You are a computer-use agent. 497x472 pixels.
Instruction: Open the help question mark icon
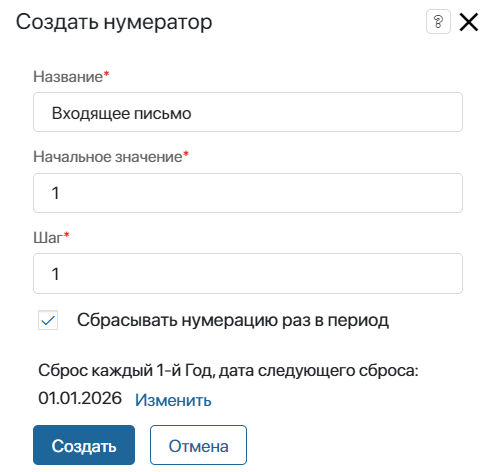coord(438,22)
